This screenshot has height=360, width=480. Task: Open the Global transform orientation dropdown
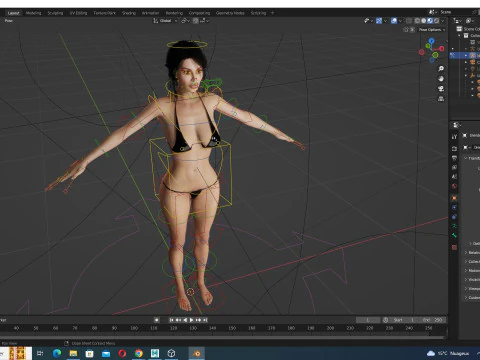pyautogui.click(x=165, y=21)
